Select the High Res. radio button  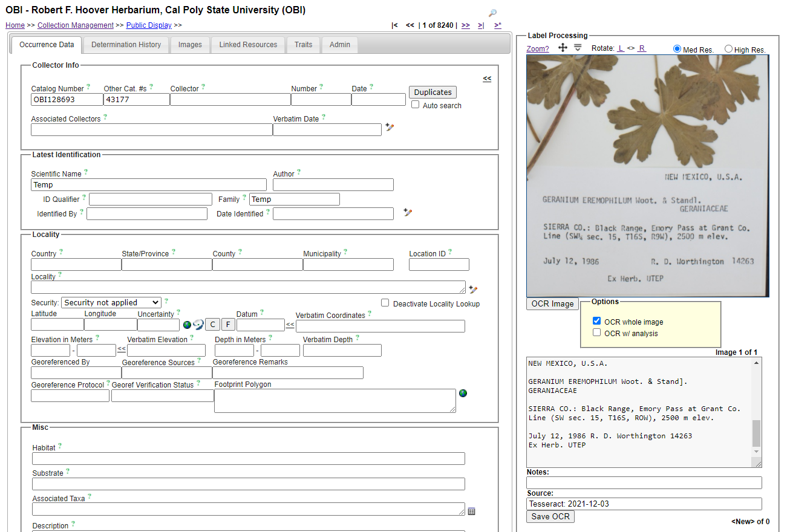[728, 49]
